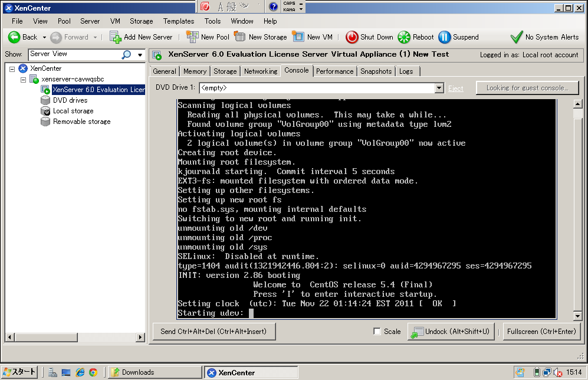Click the network connection tray icon

(547, 372)
